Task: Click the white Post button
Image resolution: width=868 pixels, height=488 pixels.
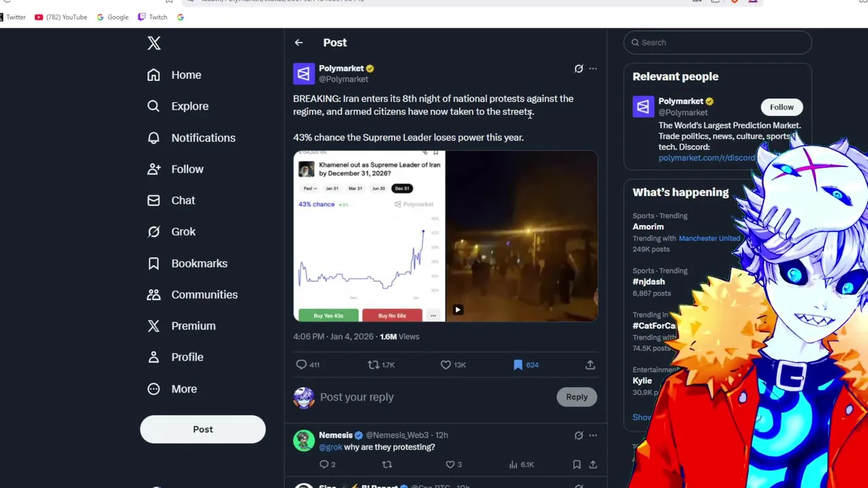Action: click(x=203, y=430)
